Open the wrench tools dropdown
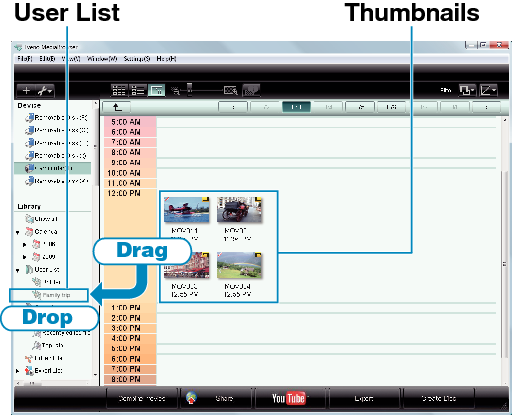This screenshot has height=415, width=512. pos(45,90)
